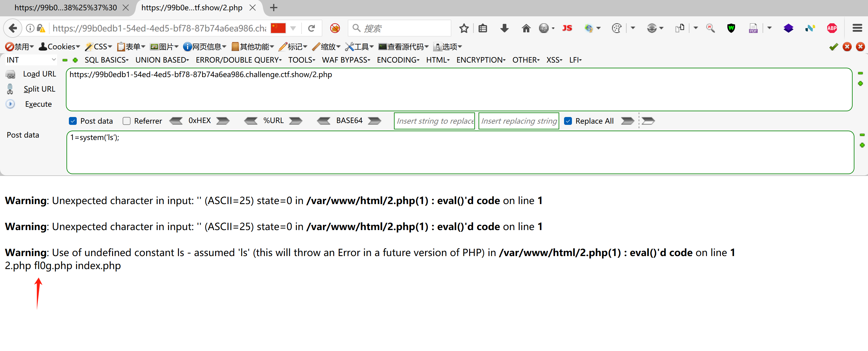The width and height of the screenshot is (868, 351).
Task: Click the red JS toolbar icon
Action: (x=567, y=28)
